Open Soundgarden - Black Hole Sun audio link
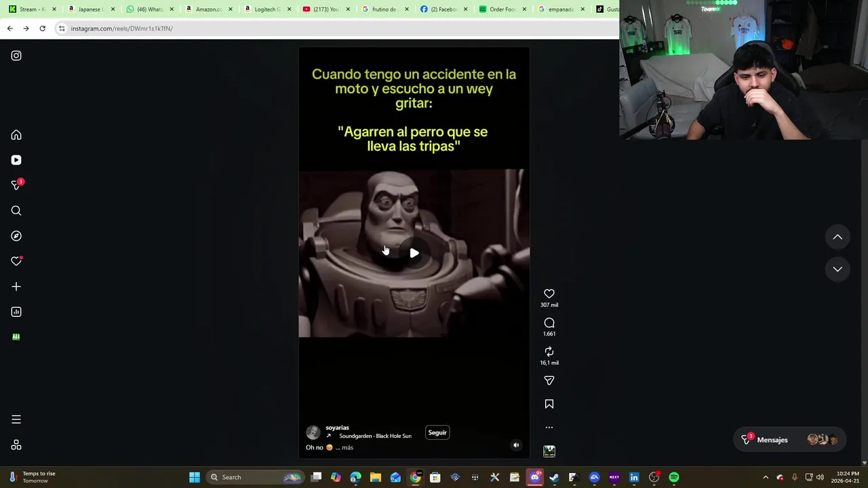This screenshot has height=488, width=868. tap(375, 436)
